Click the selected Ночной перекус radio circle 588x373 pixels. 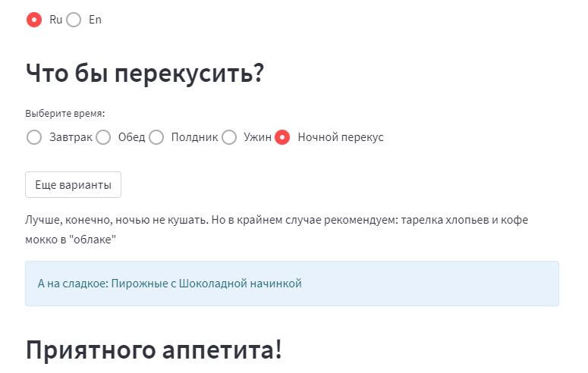point(283,137)
